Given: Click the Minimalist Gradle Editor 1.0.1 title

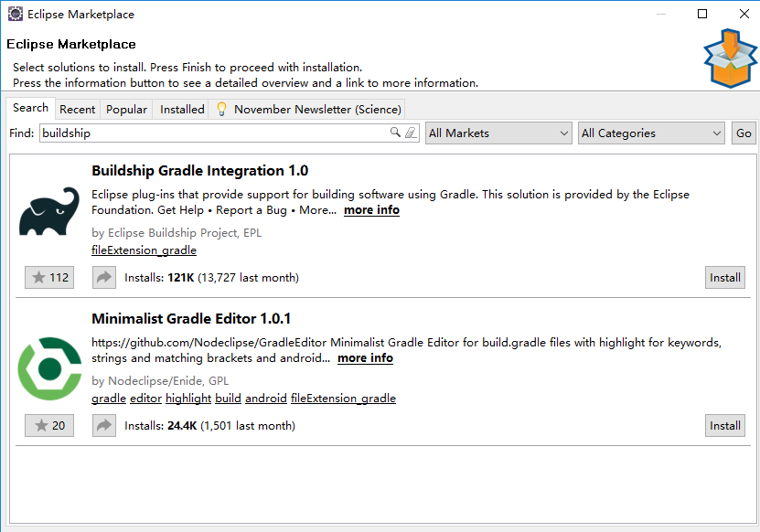Looking at the screenshot, I should click(x=191, y=319).
